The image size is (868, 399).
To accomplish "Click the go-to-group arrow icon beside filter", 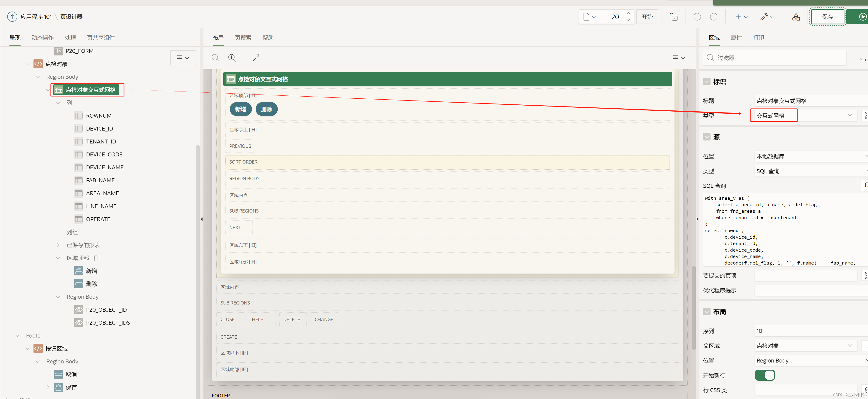I will pyautogui.click(x=863, y=58).
